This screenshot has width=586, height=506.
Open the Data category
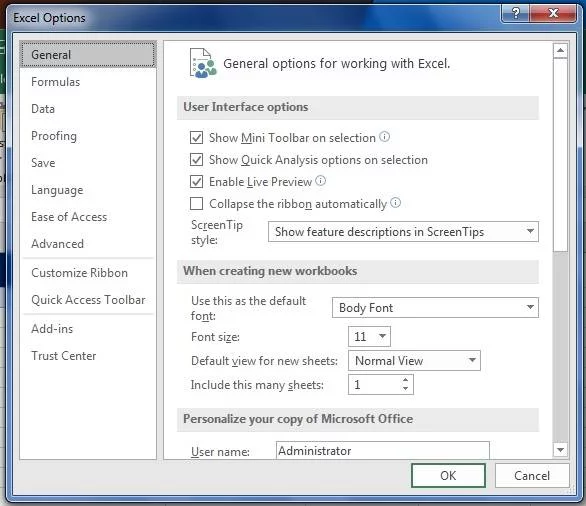click(88, 109)
